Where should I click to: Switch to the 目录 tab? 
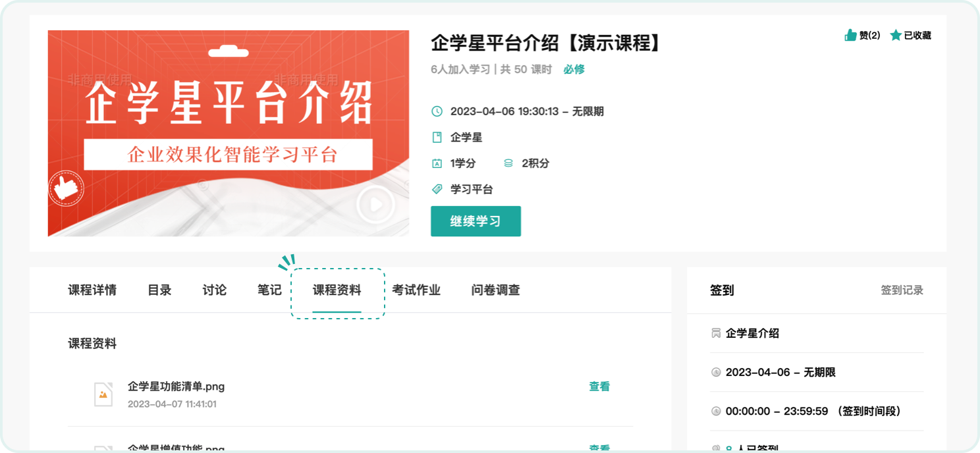pyautogui.click(x=159, y=290)
